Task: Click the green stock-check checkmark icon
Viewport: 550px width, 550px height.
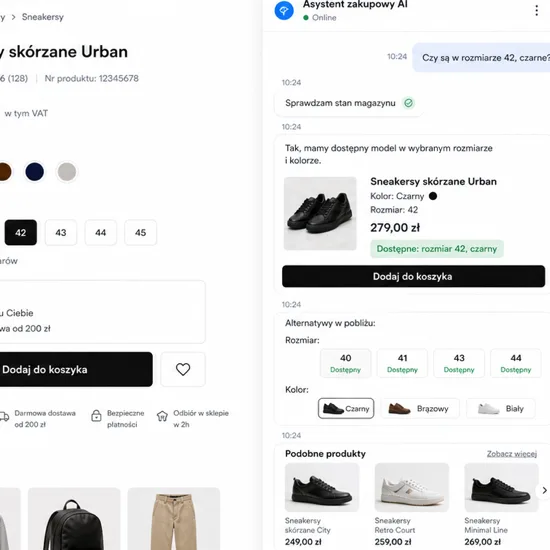Action: (x=408, y=103)
